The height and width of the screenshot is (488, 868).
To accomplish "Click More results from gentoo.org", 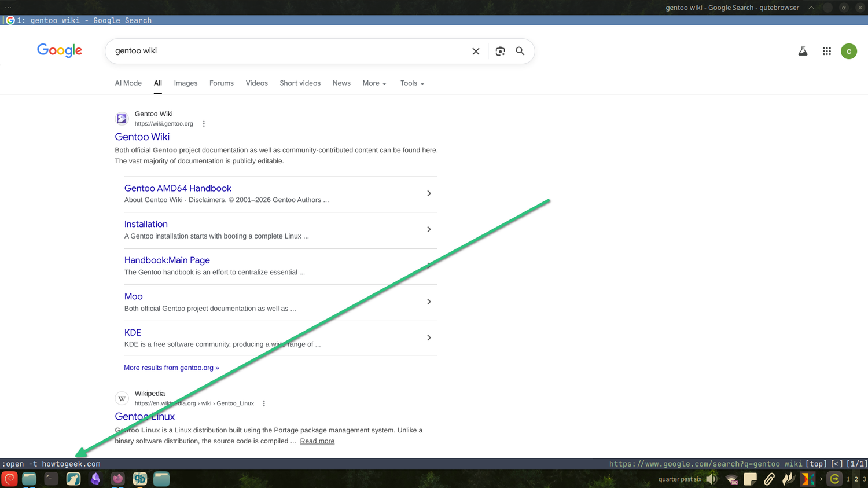I will 171,368.
